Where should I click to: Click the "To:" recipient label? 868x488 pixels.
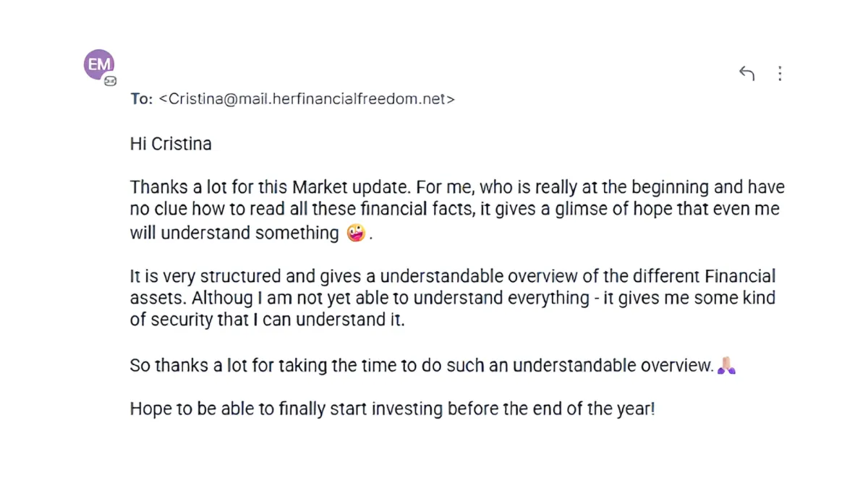coord(141,99)
